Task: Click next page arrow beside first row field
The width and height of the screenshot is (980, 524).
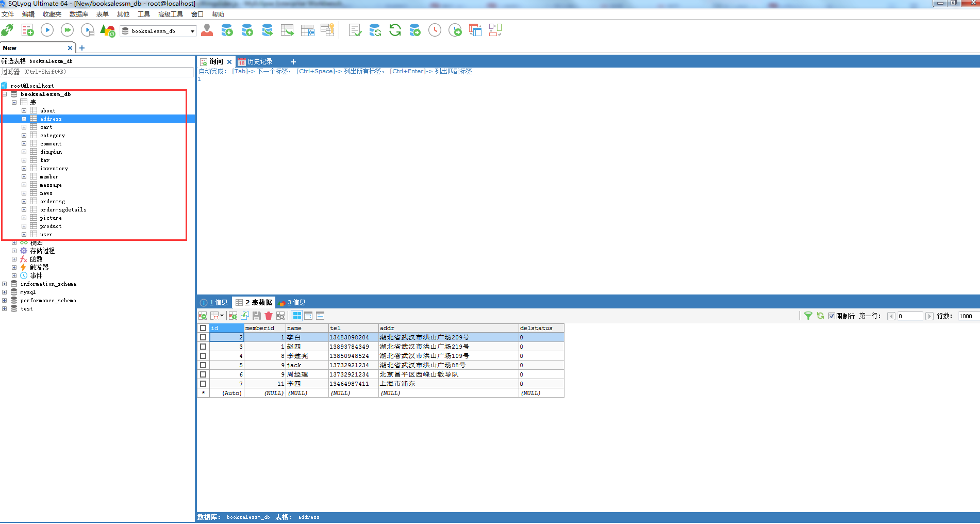Action: tap(929, 316)
